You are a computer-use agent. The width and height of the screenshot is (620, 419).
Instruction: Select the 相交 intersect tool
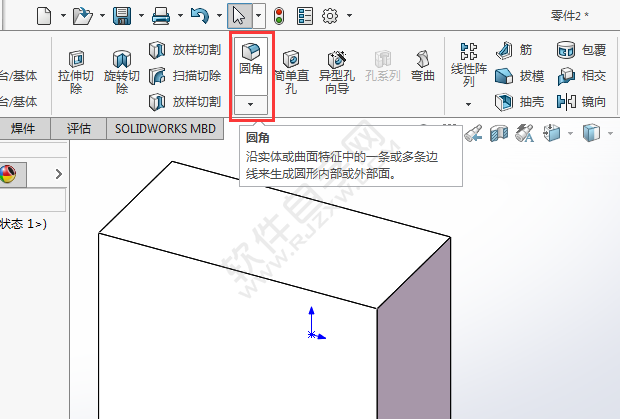[x=581, y=76]
